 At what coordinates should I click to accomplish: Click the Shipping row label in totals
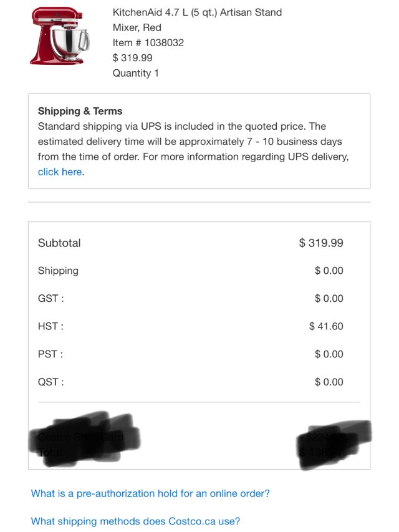[x=58, y=271]
